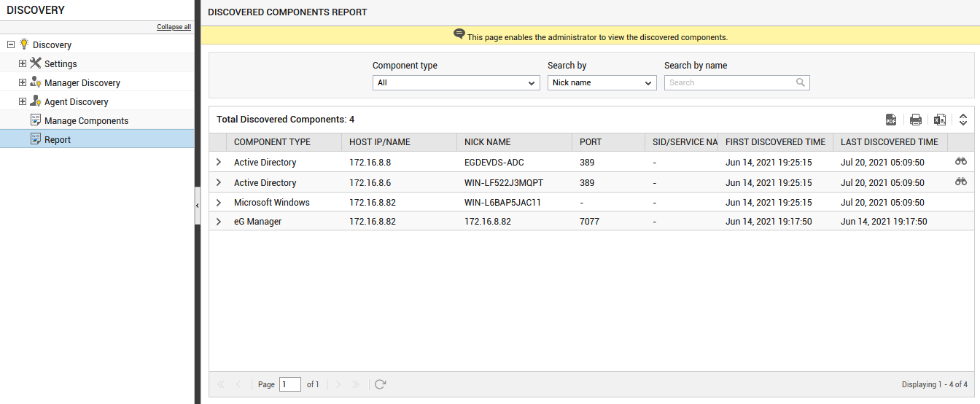Sort by First Discovered Time column
Image resolution: width=980 pixels, height=404 pixels.
pos(775,142)
